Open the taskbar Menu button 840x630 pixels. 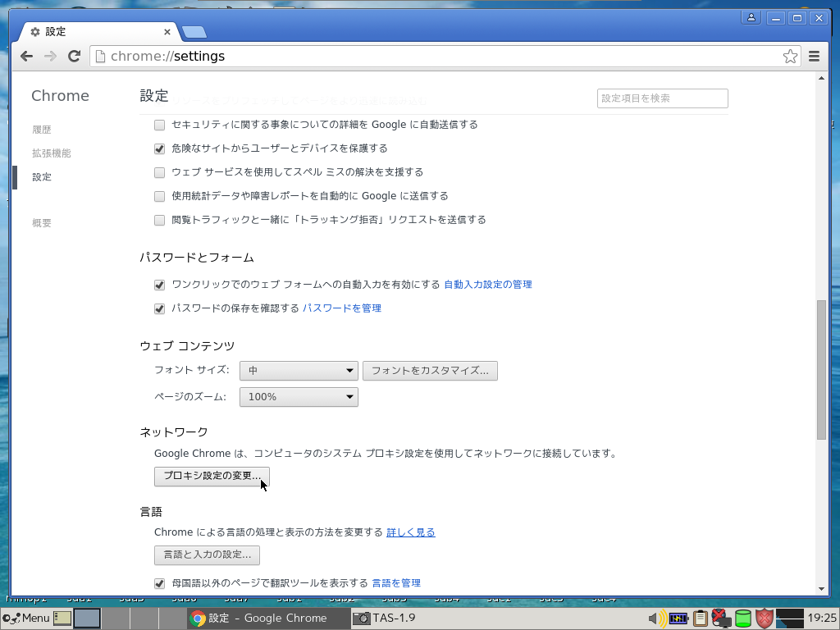coord(25,618)
